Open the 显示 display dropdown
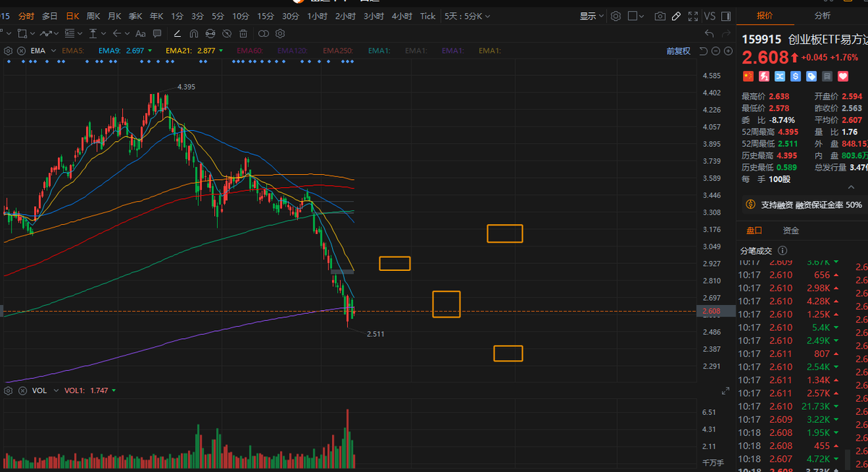868x472 pixels. coord(592,16)
